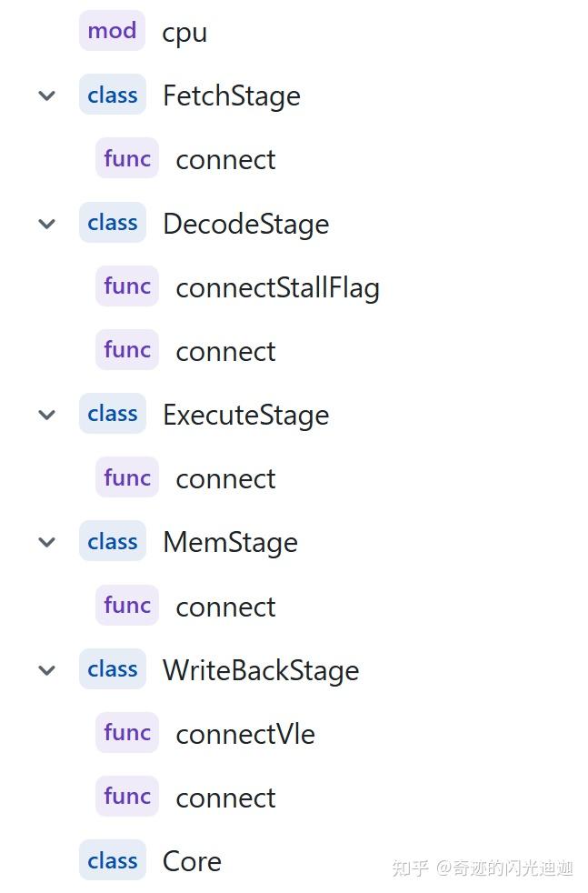
Task: Click the class badge beside MemStage
Action: tap(112, 542)
